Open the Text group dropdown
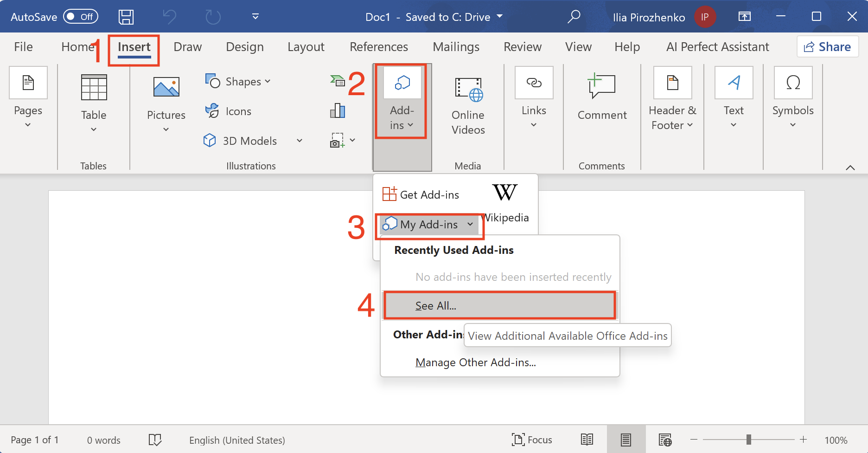The image size is (868, 453). 734,98
